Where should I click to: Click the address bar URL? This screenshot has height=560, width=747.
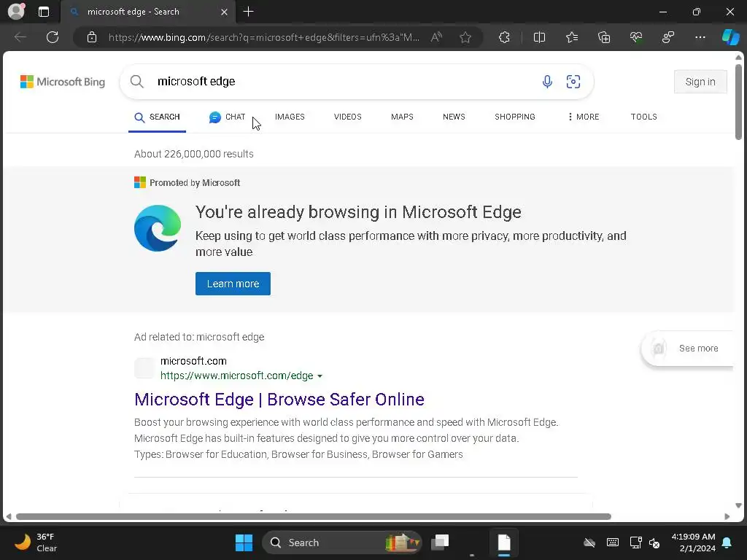tap(264, 37)
